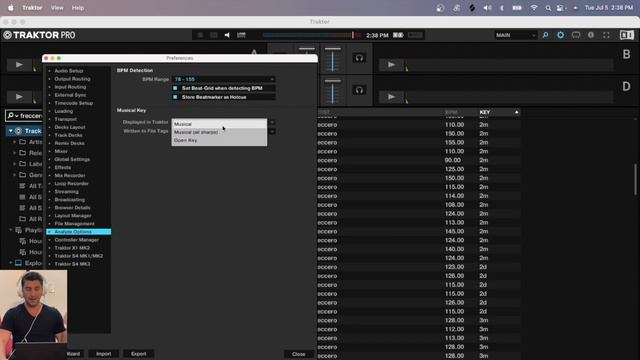Open the Written to File Tags dropdown arrow
The height and width of the screenshot is (360, 640).
point(272,131)
